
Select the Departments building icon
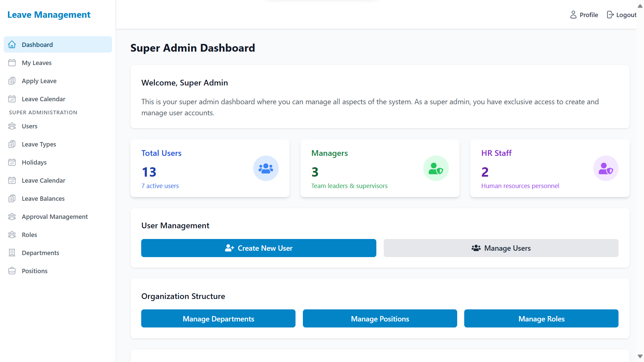point(12,252)
